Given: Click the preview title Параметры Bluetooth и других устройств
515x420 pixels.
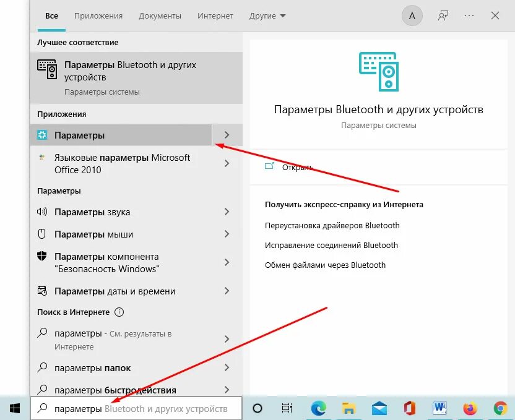Looking at the screenshot, I should [x=378, y=109].
